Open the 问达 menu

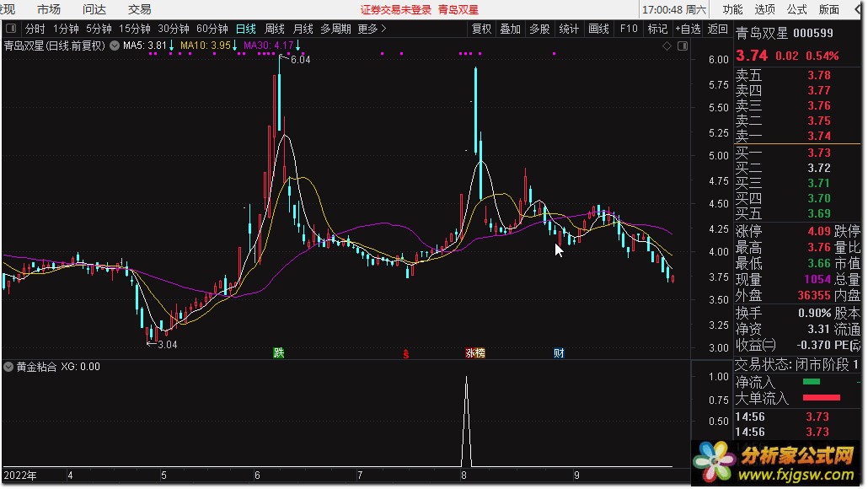[x=94, y=9]
